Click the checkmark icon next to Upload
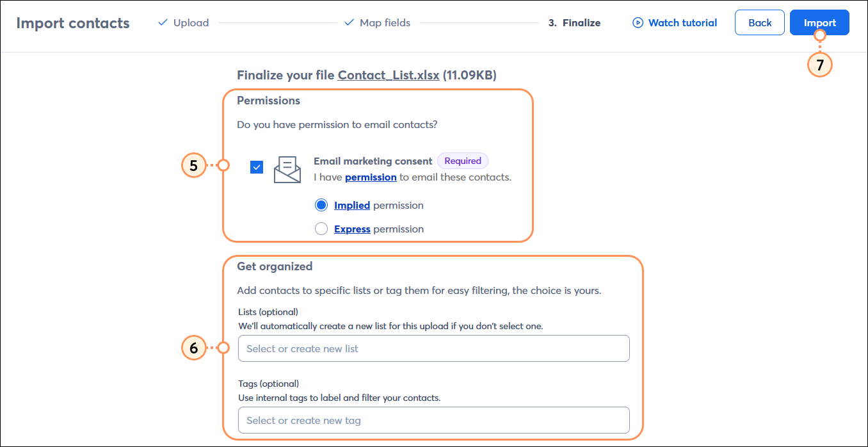868x447 pixels. pos(162,22)
